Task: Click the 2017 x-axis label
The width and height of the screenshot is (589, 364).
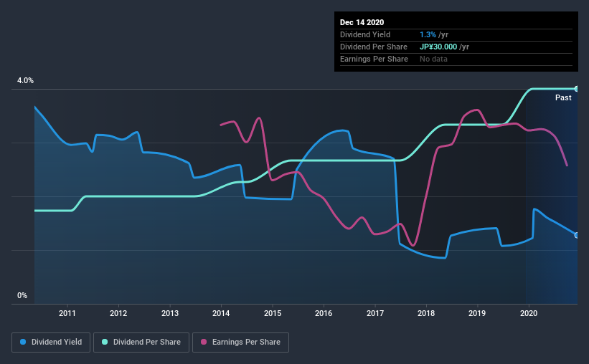Action: pos(375,313)
